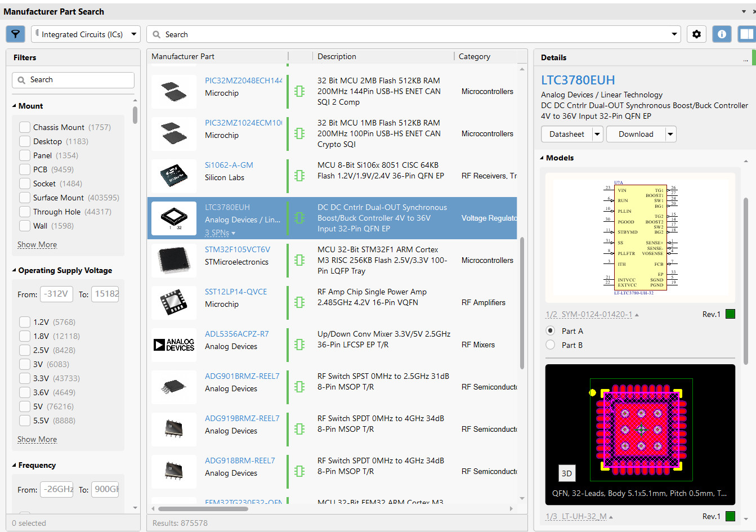Viewport: 756px width, 532px height.
Task: Select the Part B radio button
Action: tap(551, 345)
